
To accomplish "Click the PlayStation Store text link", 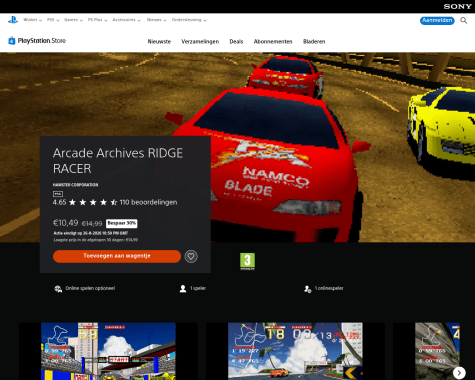I will pos(42,41).
